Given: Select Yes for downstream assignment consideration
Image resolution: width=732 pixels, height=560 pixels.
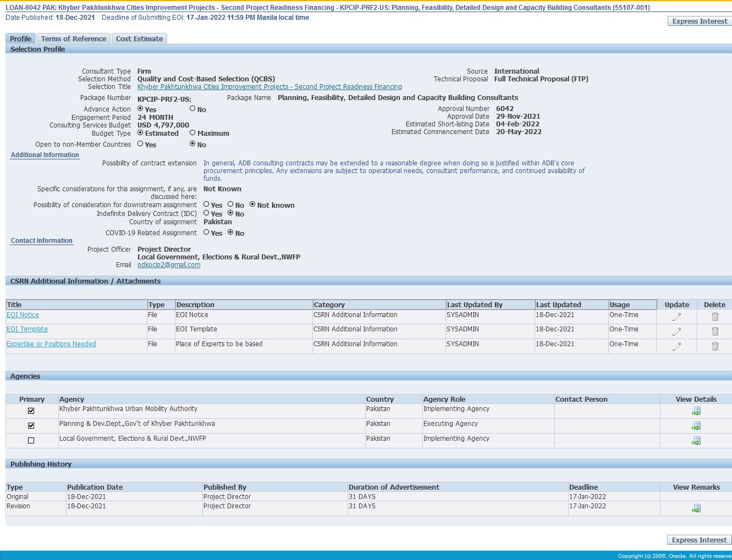Looking at the screenshot, I should 206,204.
